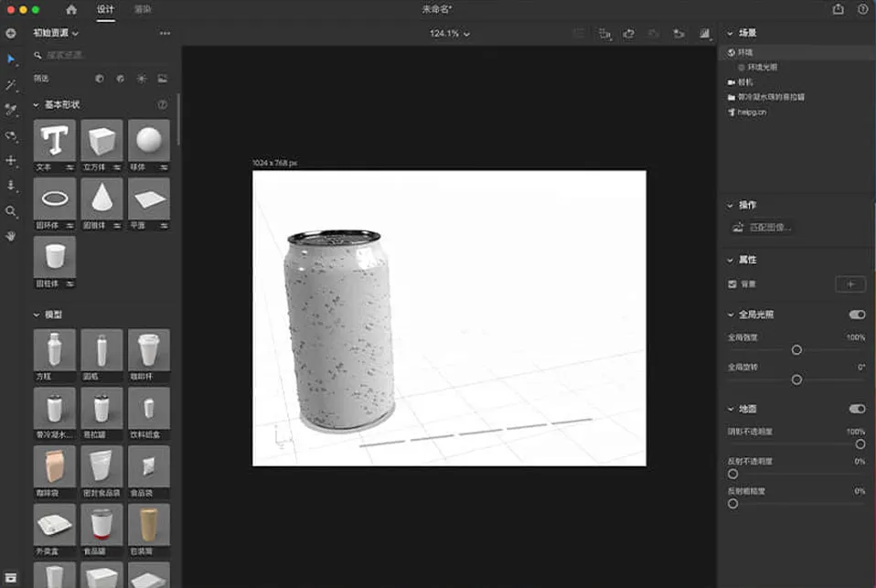The image size is (876, 588).
Task: Open the Help question mark icon
Action: point(862,9)
